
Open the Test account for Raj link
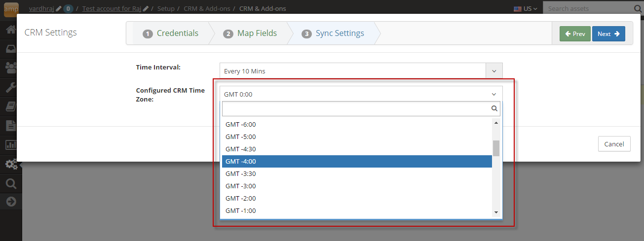tap(112, 8)
